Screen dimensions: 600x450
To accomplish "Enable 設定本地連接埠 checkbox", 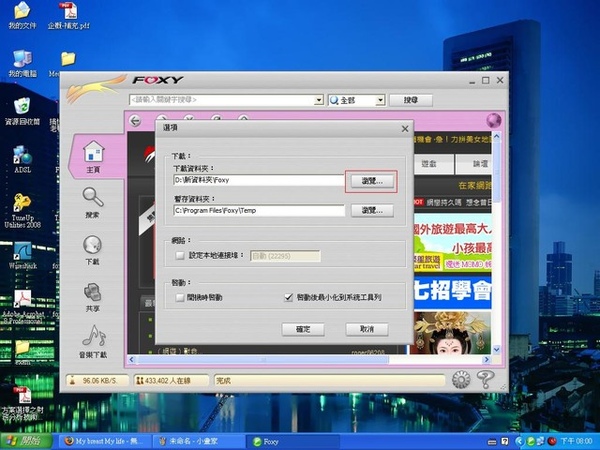I will 179,255.
